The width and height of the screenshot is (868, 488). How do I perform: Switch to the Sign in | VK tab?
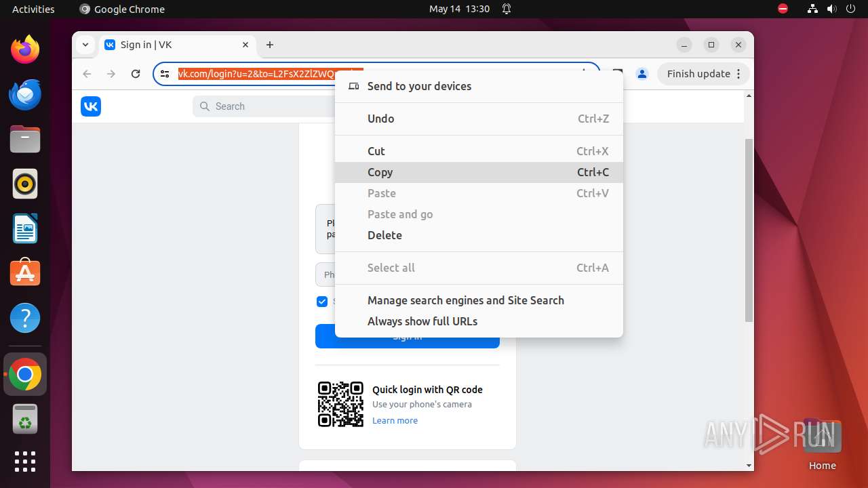pos(177,45)
